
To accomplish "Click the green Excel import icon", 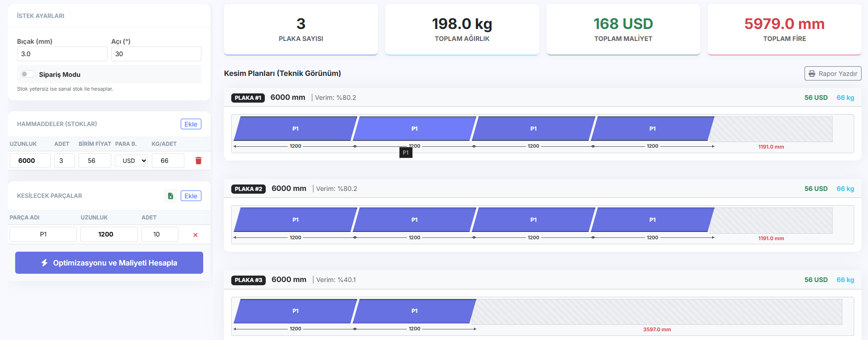I will pyautogui.click(x=171, y=196).
